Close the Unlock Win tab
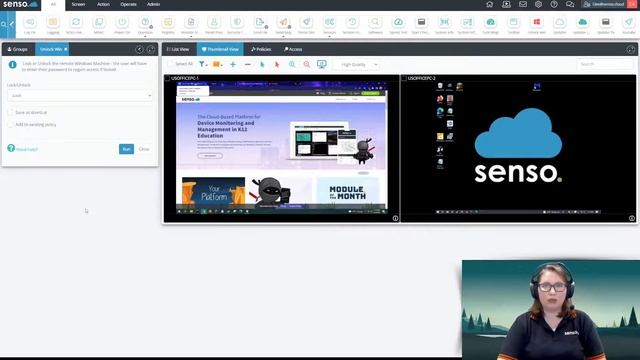 (66, 49)
